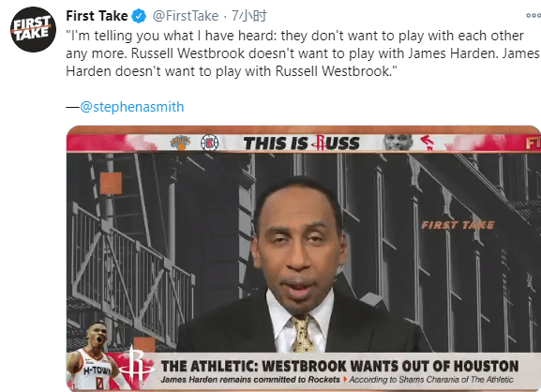Open the @stephenasmith mention link

pos(132,107)
